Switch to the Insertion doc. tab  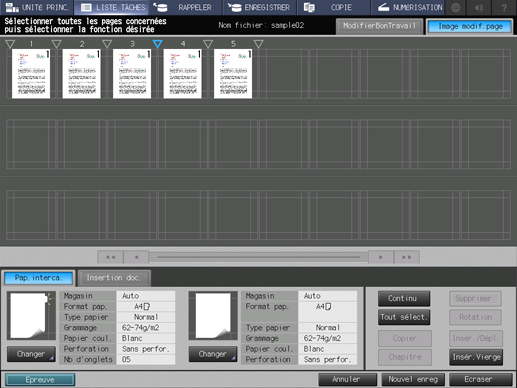click(x=114, y=278)
